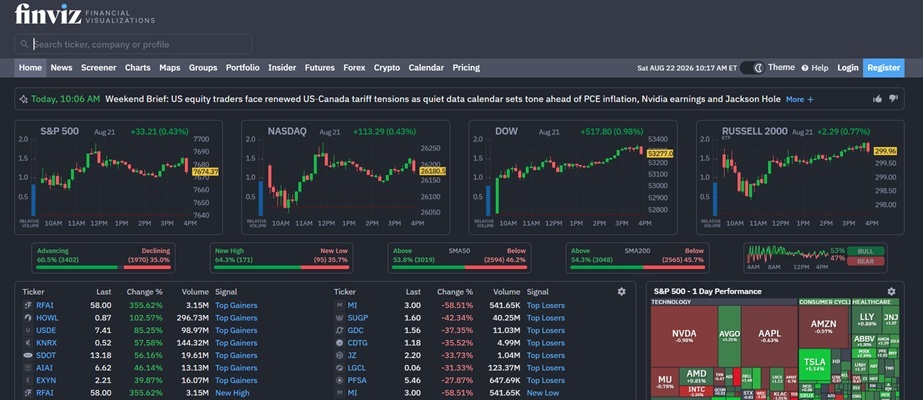The image size is (923, 400).
Task: Click the AIAI ticker link
Action: [44, 368]
